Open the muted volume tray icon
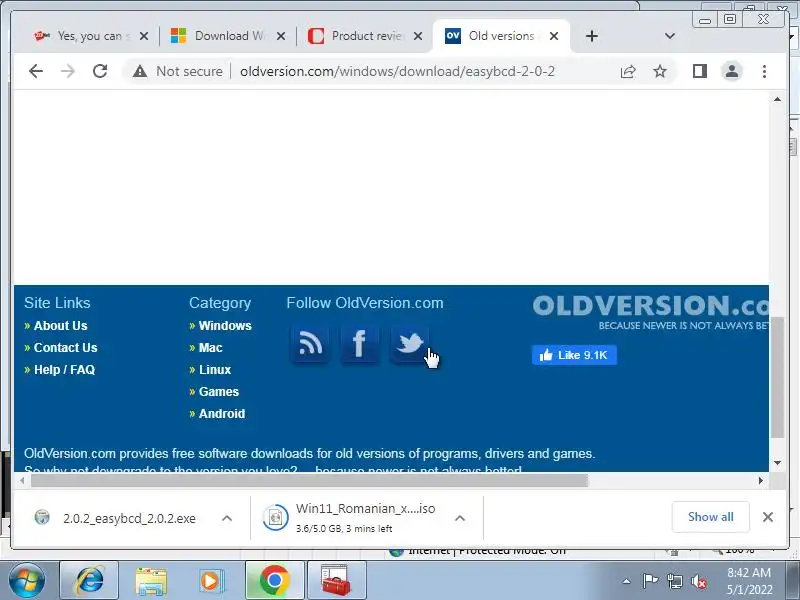Image resolution: width=800 pixels, height=600 pixels. [x=699, y=581]
